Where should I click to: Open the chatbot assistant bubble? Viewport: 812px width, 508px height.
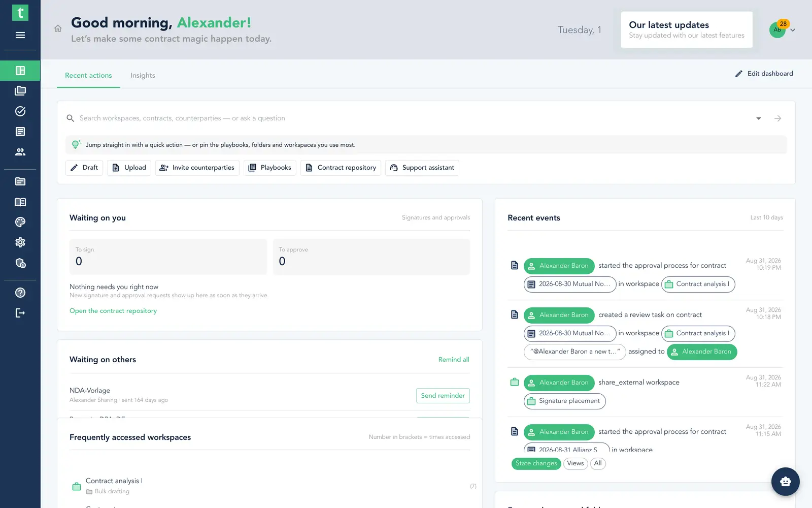click(785, 482)
